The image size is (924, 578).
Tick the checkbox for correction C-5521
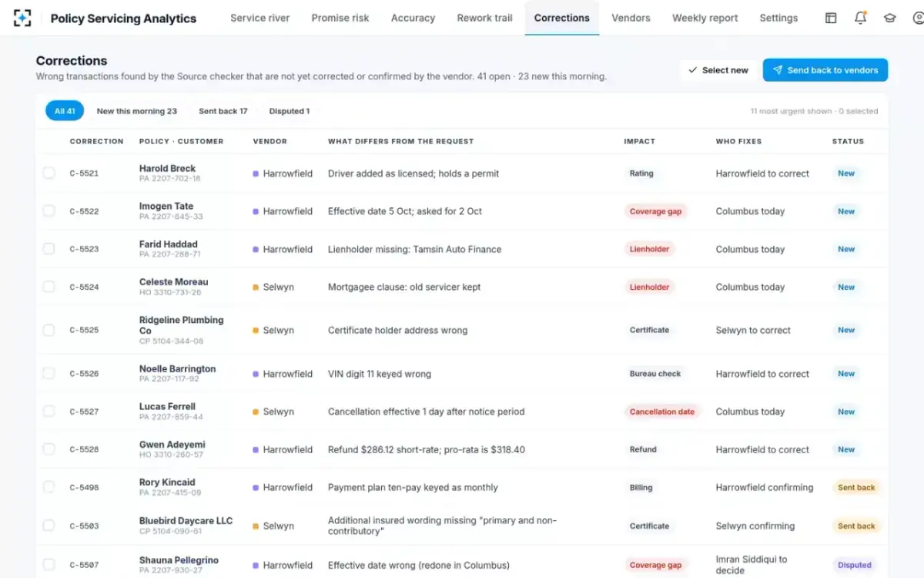click(49, 173)
